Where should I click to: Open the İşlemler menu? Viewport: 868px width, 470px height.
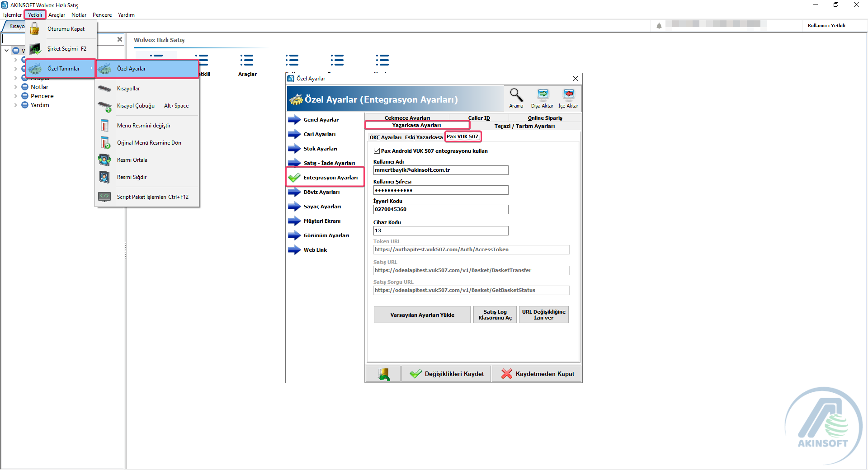click(12, 15)
